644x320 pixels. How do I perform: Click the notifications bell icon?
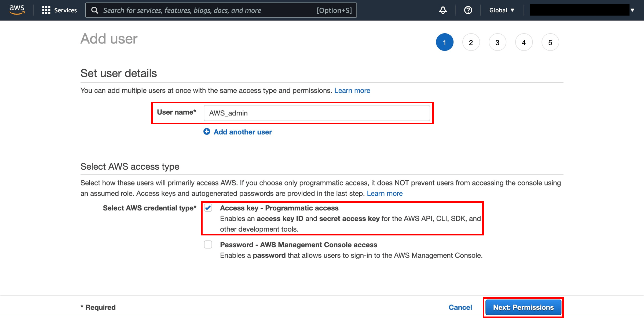point(443,10)
